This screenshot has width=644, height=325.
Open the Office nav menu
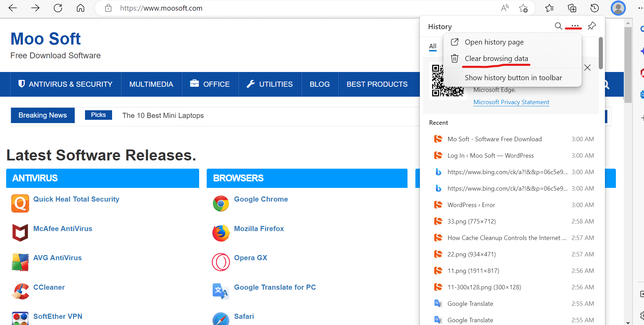(210, 84)
